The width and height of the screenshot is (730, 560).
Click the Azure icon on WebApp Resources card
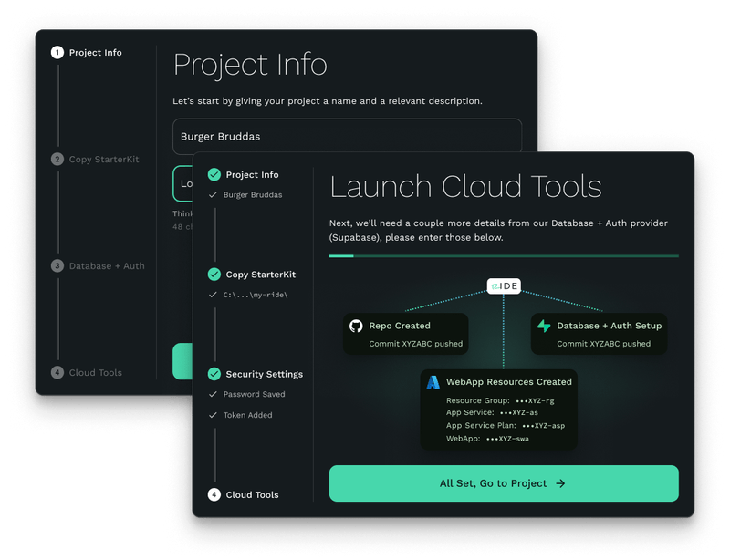click(x=432, y=381)
